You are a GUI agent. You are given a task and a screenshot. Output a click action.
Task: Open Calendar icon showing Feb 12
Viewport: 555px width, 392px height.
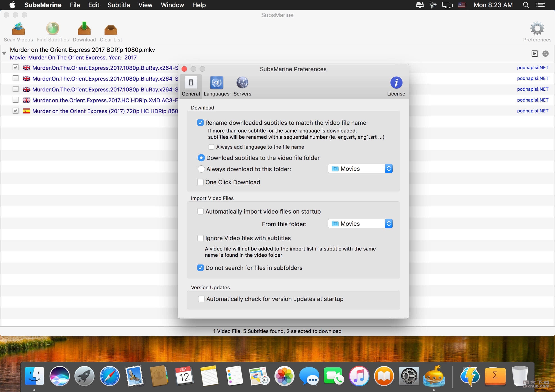coord(184,376)
